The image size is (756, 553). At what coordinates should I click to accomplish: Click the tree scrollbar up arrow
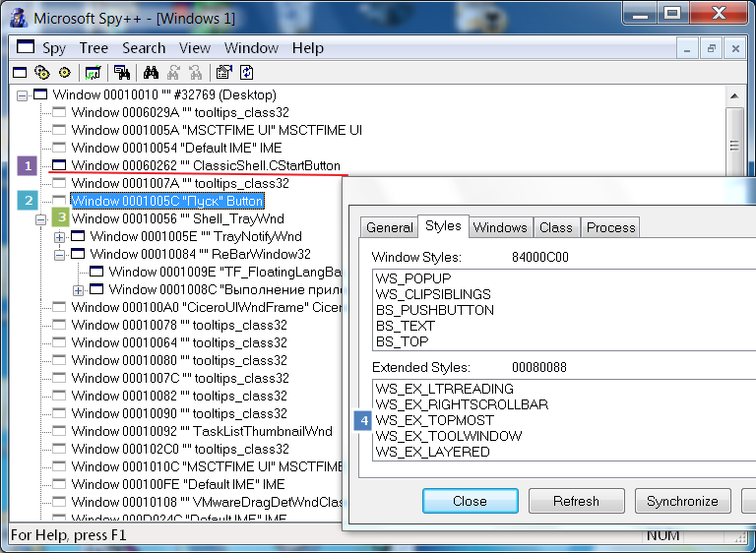734,96
